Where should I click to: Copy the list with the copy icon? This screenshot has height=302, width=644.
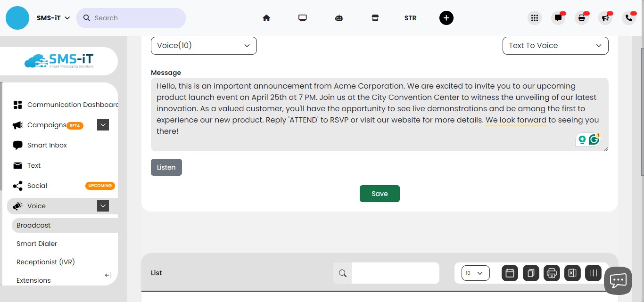click(531, 273)
